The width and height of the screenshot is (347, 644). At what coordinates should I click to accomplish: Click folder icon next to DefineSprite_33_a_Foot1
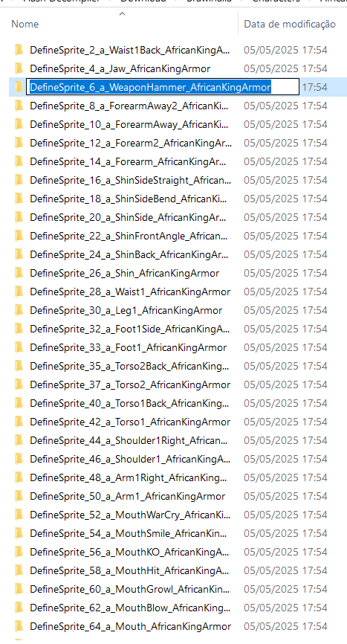(19, 347)
